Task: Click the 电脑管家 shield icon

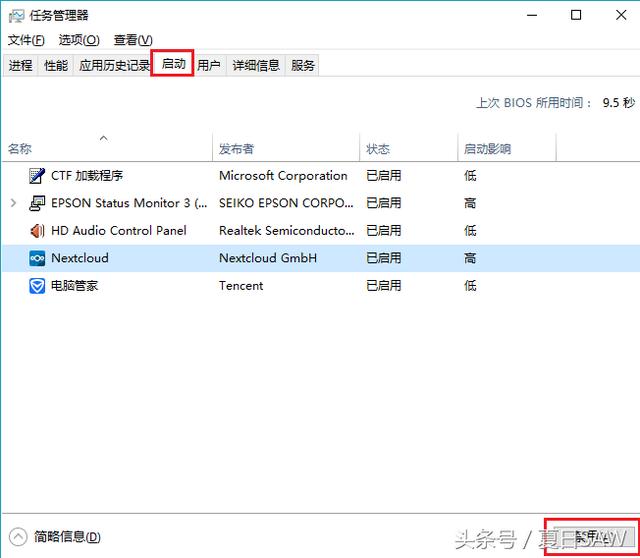Action: click(37, 286)
